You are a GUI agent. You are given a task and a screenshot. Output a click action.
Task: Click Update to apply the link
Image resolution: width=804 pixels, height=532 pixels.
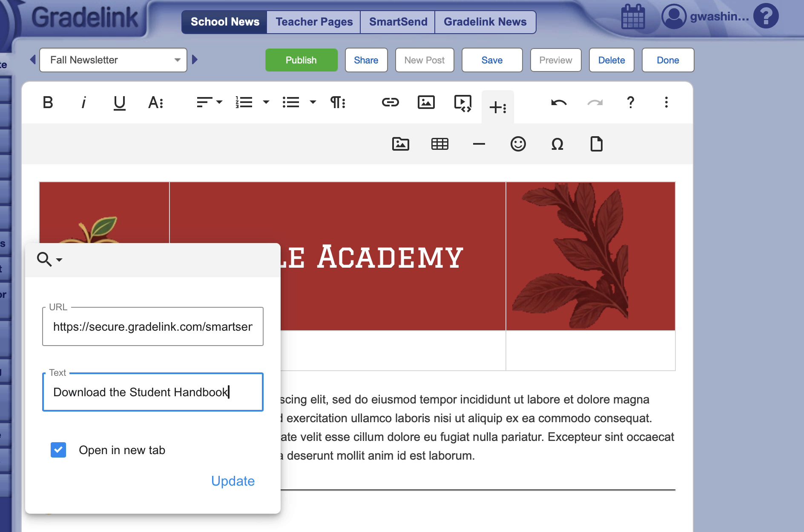(233, 481)
